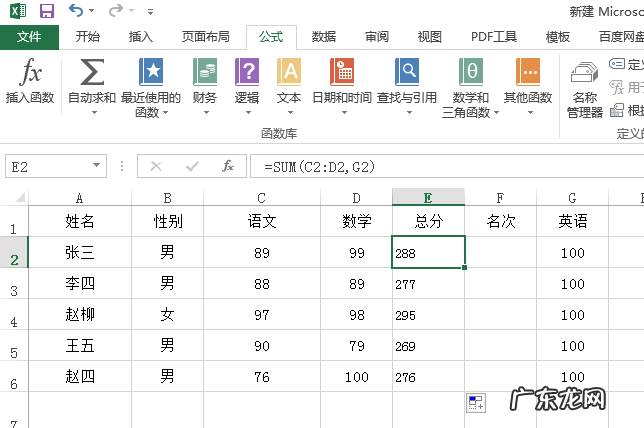The image size is (644, 428).
Task: Click the formula bar expand dots handle
Action: (x=122, y=166)
